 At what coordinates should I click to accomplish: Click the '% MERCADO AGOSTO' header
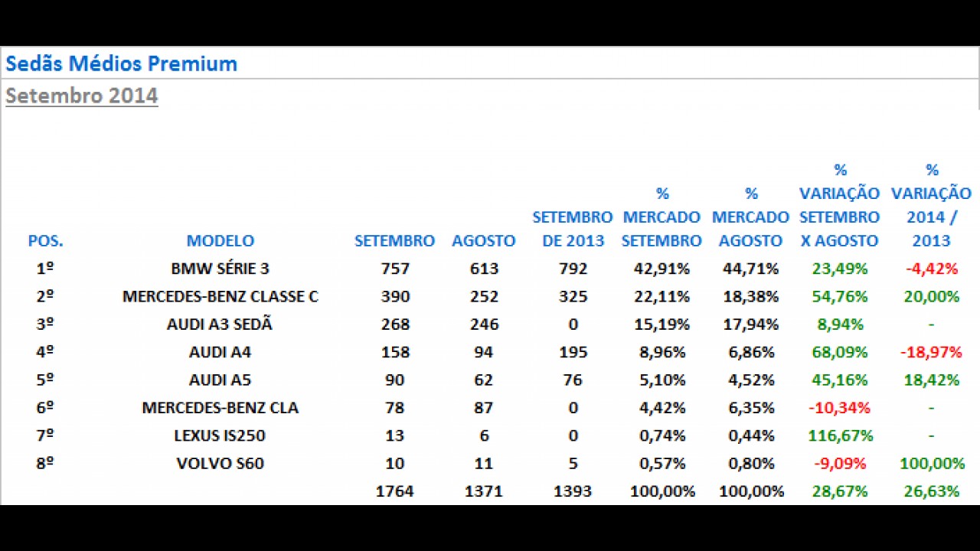tap(750, 217)
